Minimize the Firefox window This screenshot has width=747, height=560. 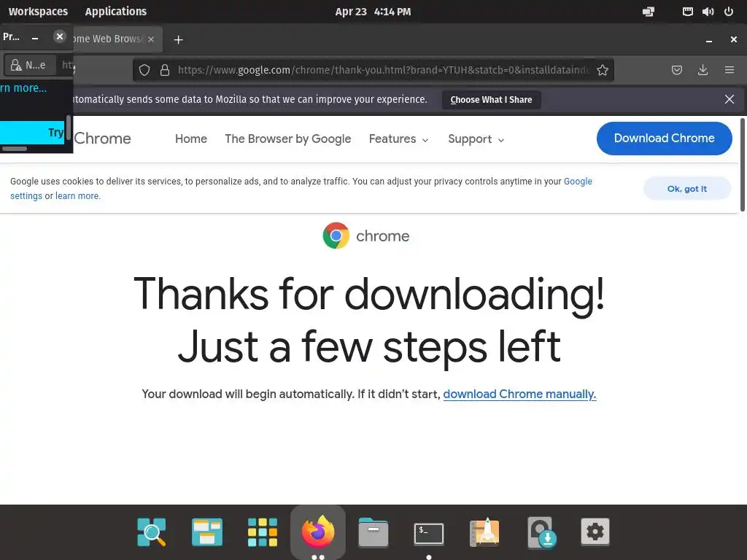709,41
